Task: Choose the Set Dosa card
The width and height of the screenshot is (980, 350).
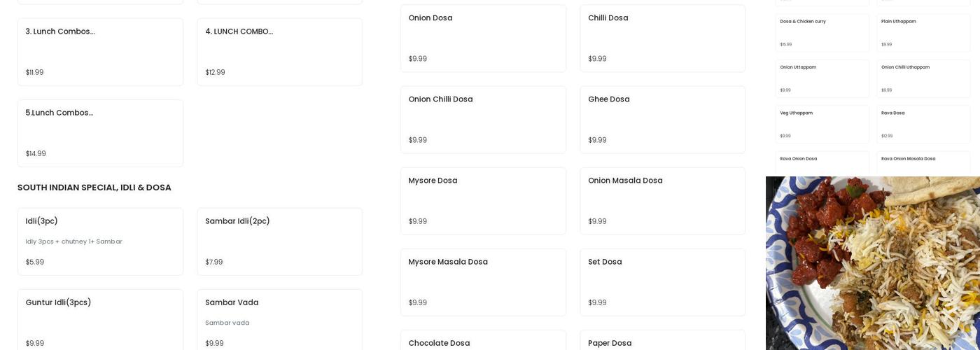Action: tap(662, 282)
